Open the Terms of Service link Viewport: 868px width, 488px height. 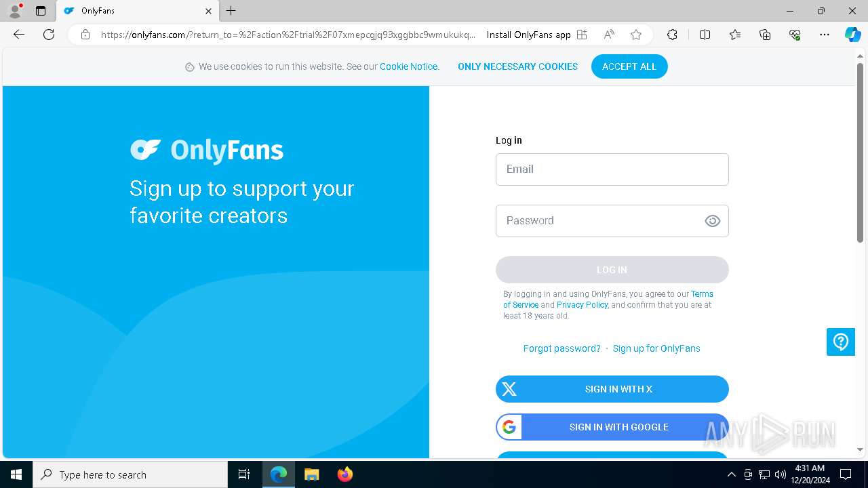pyautogui.click(x=608, y=300)
